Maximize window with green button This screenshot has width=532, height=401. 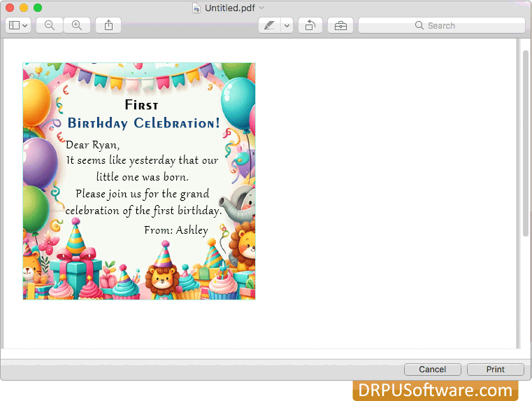[38, 8]
